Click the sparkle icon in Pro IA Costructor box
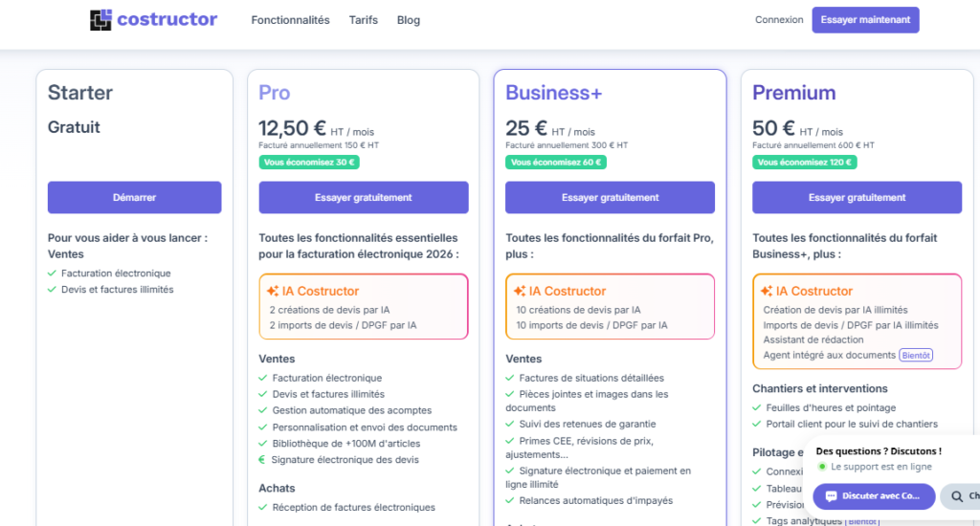 (x=273, y=291)
